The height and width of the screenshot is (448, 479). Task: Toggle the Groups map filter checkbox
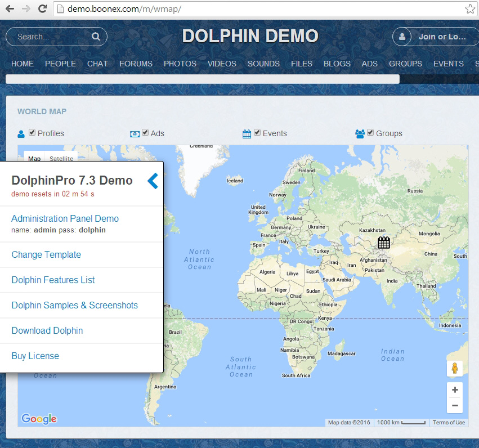pos(370,133)
